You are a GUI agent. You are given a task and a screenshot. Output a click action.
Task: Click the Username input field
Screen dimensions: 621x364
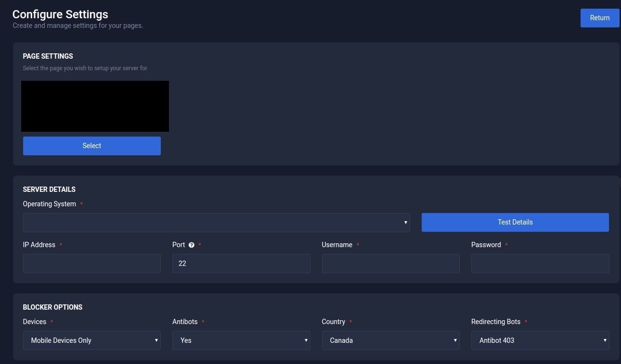[390, 263]
